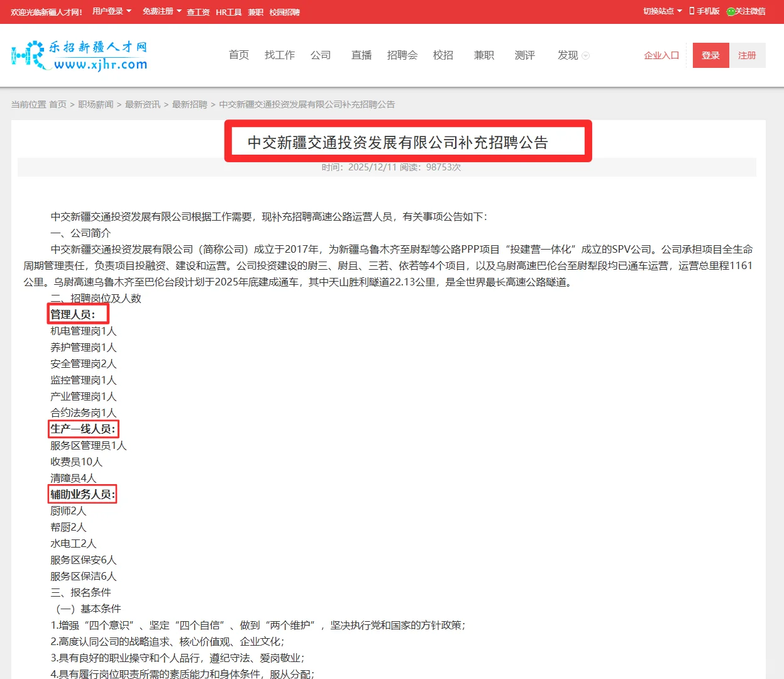784x679 pixels.
Task: Open the 切换站点 site switcher dropdown
Action: pos(660,11)
